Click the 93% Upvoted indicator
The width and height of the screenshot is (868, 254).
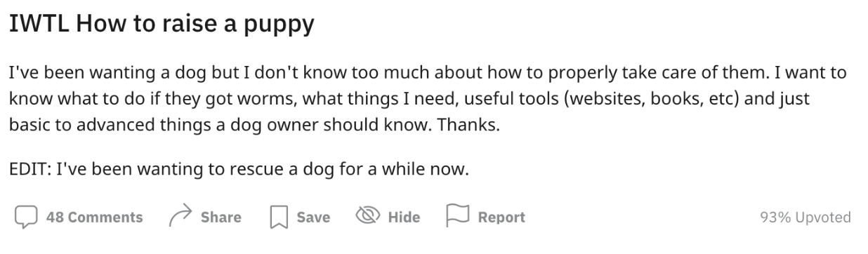(x=805, y=218)
